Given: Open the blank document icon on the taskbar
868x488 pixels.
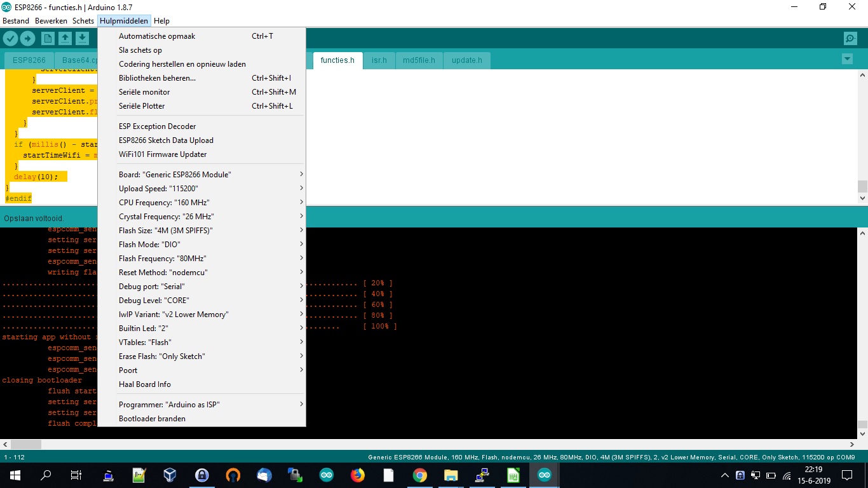Looking at the screenshot, I should (389, 475).
